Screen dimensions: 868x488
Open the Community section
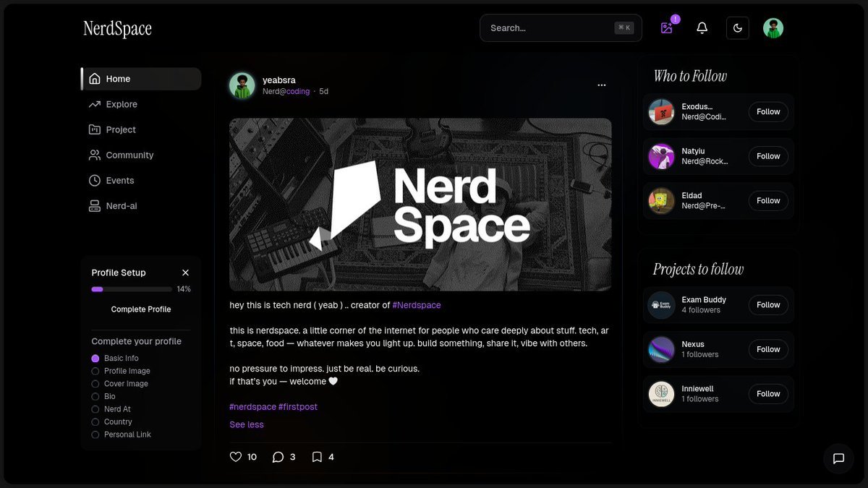129,155
